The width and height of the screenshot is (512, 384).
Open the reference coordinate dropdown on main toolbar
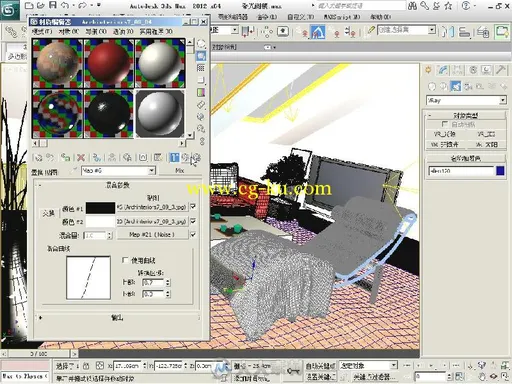point(224,30)
